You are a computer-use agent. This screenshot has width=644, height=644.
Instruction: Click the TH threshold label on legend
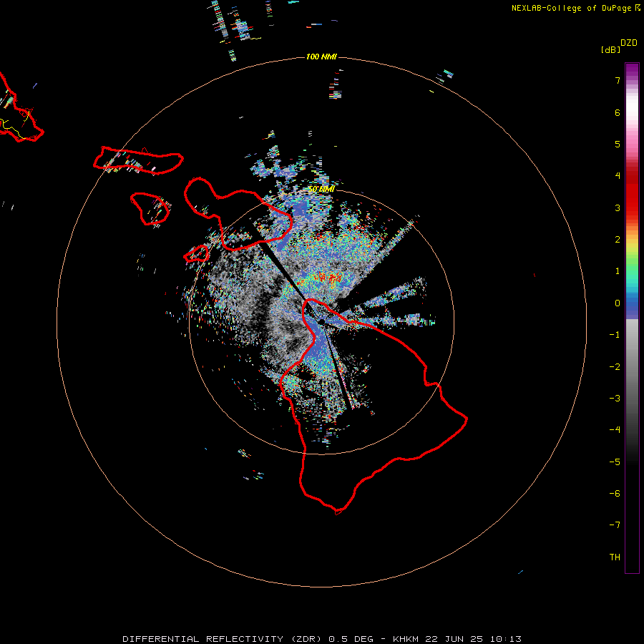(x=615, y=557)
